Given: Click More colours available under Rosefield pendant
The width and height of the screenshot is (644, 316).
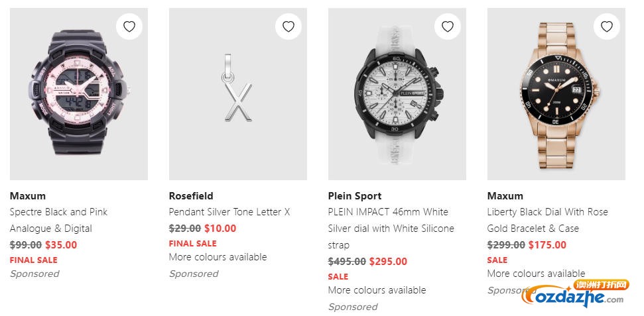Looking at the screenshot, I should point(218,257).
